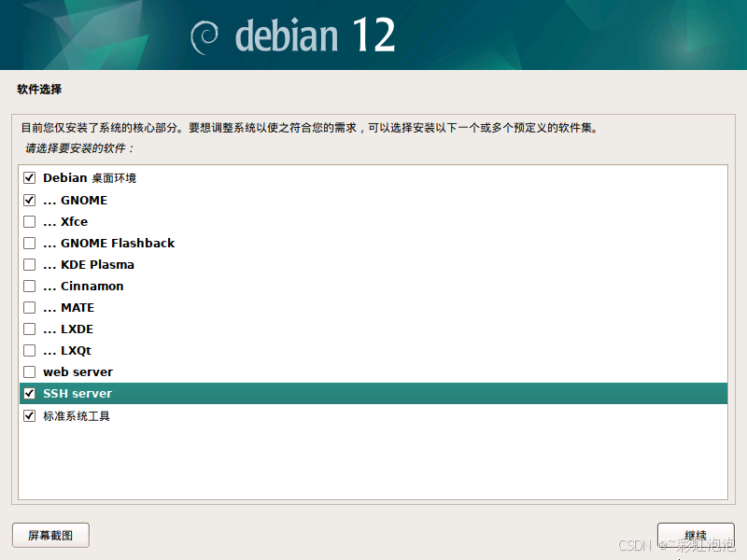Click the 软件选择 heading label
This screenshot has width=747, height=560.
pos(32,89)
